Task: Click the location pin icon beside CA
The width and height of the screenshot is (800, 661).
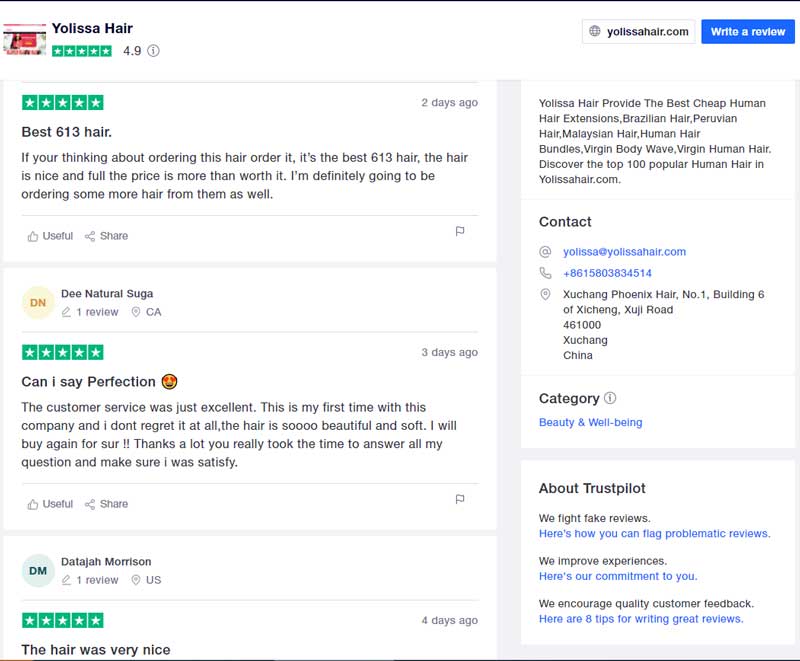Action: [x=136, y=312]
